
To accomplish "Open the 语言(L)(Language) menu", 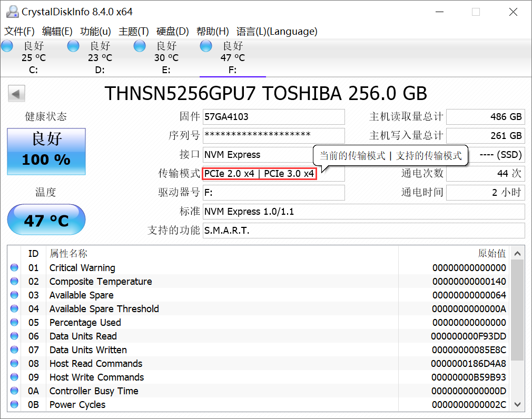I will [x=277, y=32].
